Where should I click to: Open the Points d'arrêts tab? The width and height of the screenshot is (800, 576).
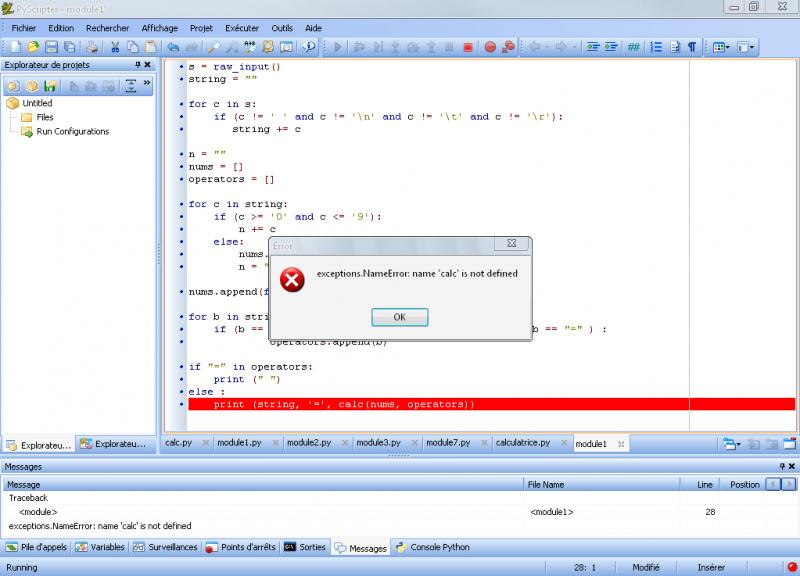click(241, 547)
